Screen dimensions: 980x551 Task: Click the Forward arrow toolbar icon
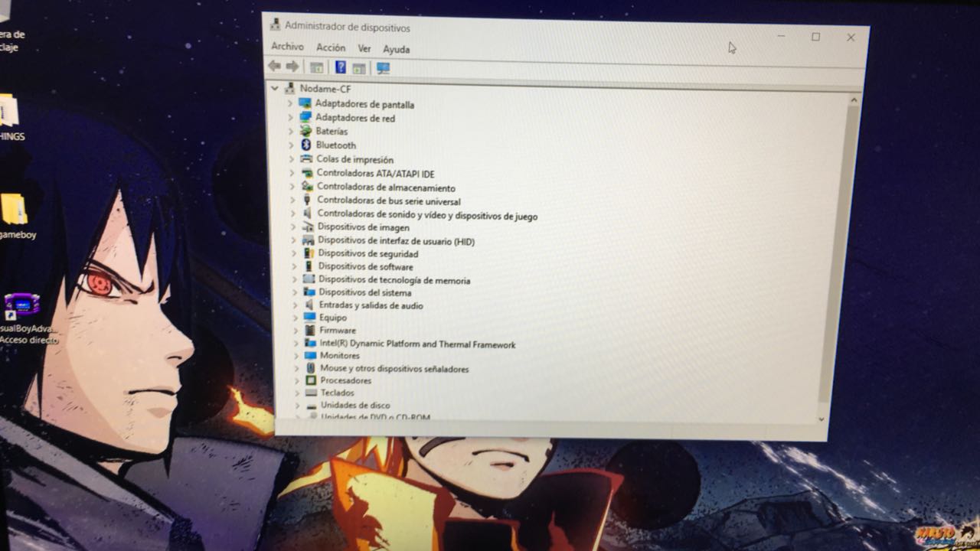292,67
